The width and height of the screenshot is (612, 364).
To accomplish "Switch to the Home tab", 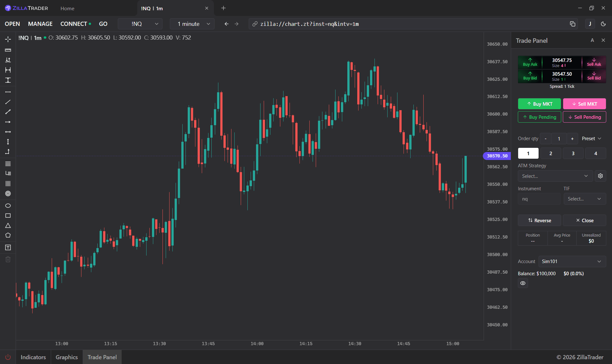I will (67, 8).
